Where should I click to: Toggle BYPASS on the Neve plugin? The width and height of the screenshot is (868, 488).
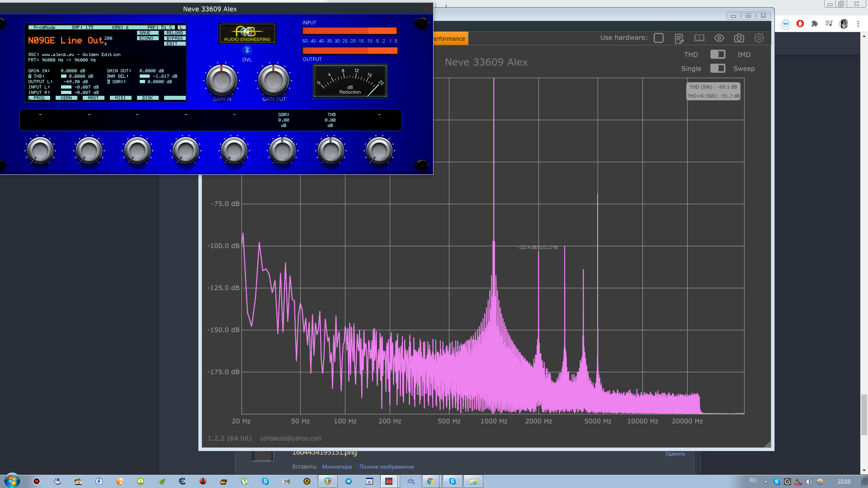point(175,38)
